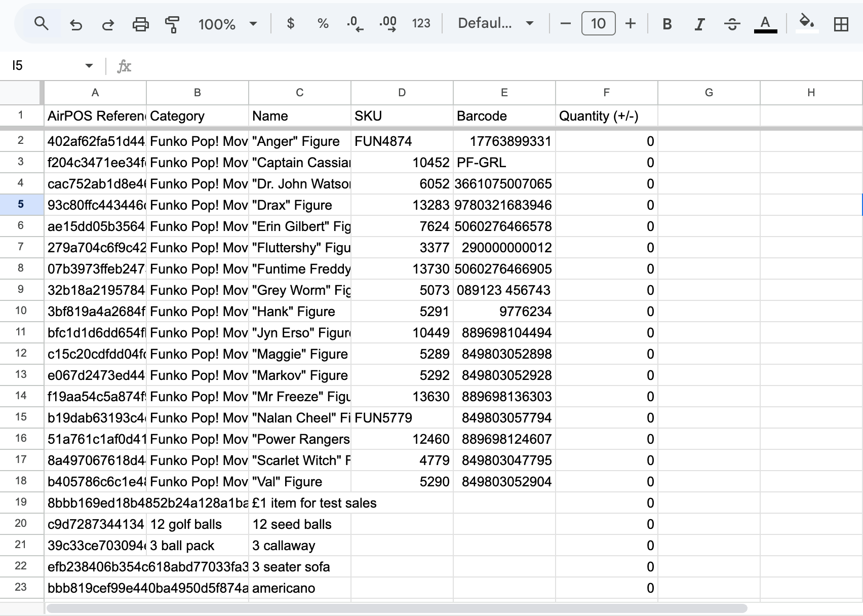
Task: Click the 'SKU' header cell
Action: [402, 116]
